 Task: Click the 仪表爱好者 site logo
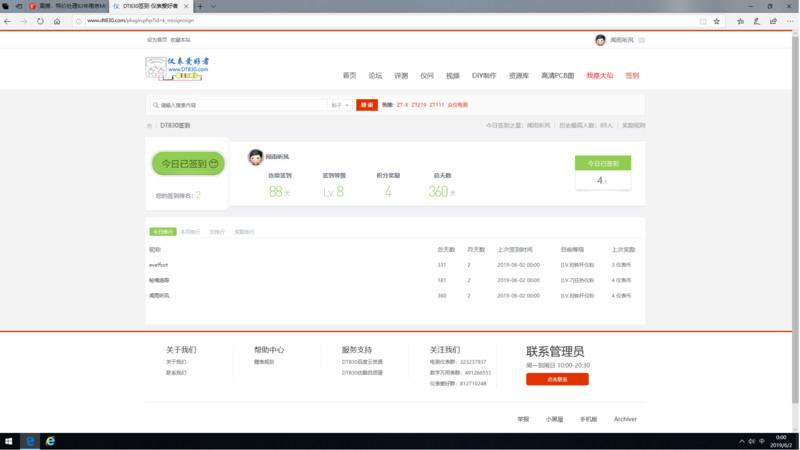click(177, 68)
